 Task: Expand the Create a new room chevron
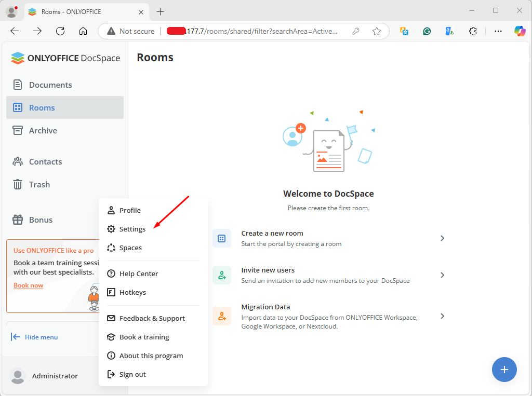[x=442, y=238]
